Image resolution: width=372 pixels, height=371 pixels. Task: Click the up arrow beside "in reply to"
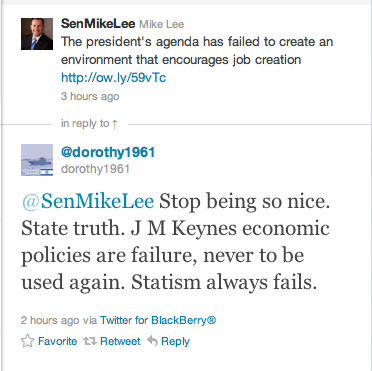[x=114, y=124]
